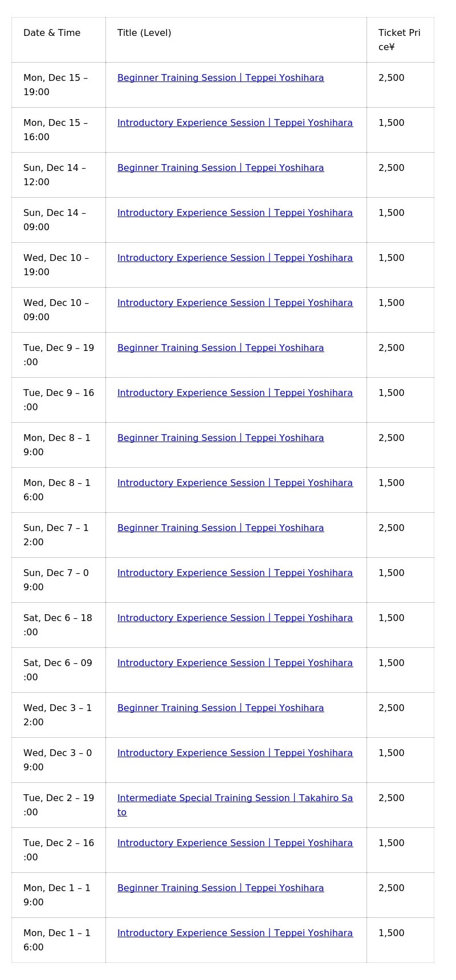Click Introductory Experience Session for Dec 9 16:00
The height and width of the screenshot is (980, 456).
pos(235,393)
